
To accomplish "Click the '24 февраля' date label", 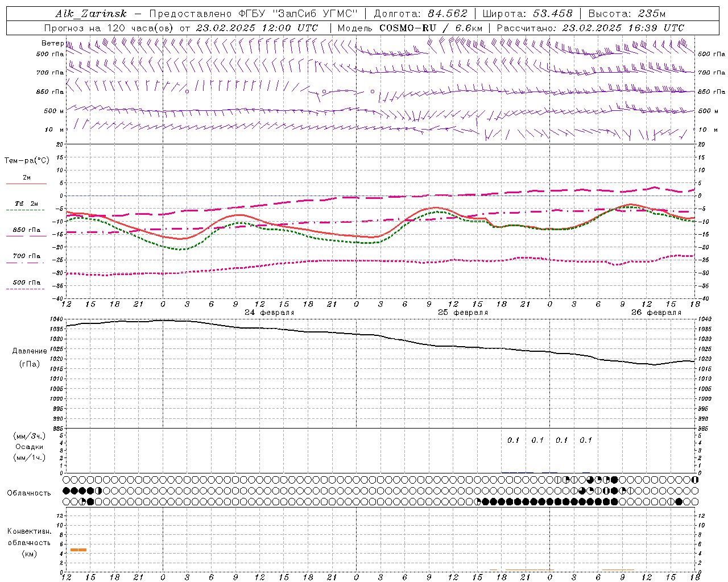I will (270, 313).
